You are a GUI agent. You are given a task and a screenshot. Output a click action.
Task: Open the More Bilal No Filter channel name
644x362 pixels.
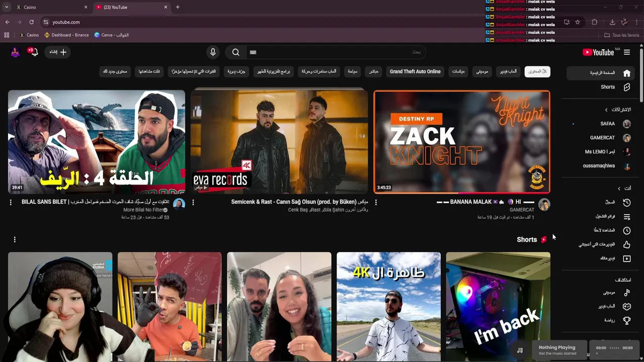(143, 210)
